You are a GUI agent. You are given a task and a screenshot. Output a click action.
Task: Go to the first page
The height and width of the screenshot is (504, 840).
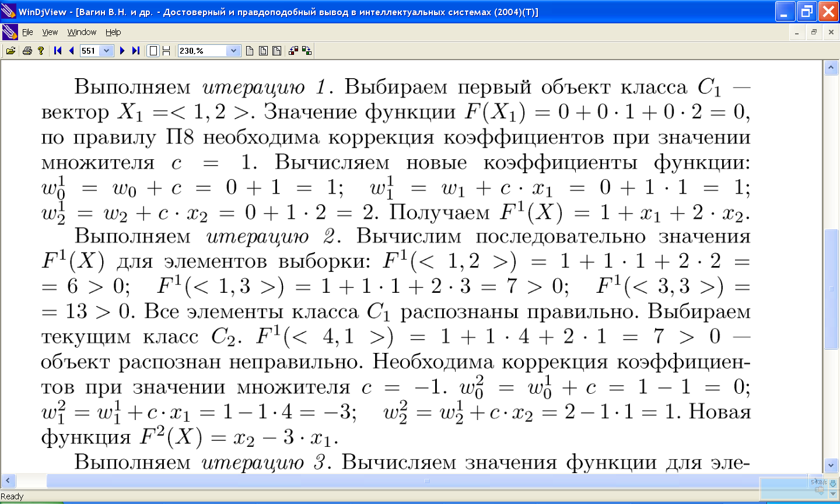[58, 51]
